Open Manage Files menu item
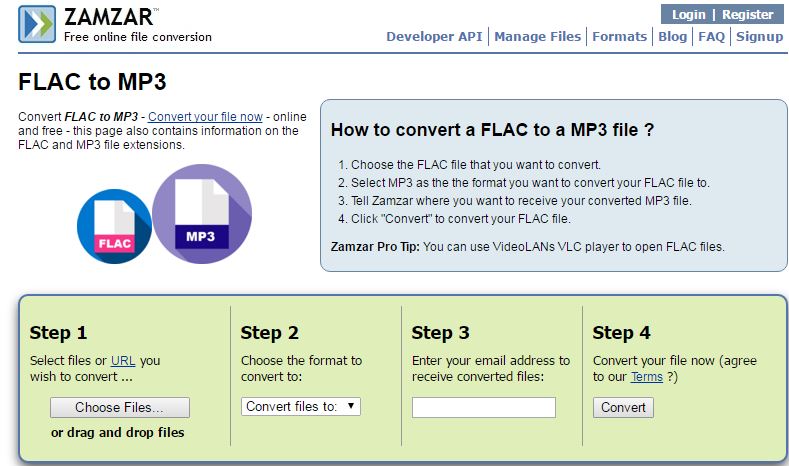 point(537,37)
